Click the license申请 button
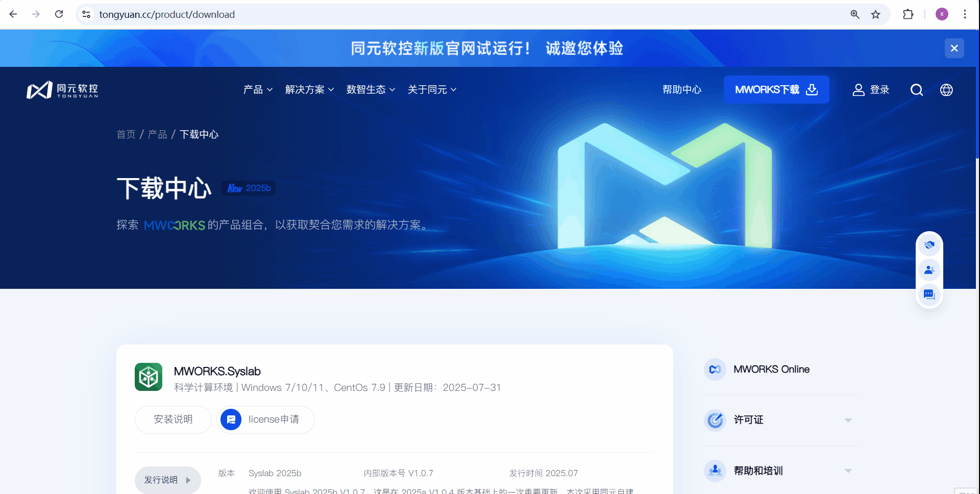 pyautogui.click(x=265, y=419)
